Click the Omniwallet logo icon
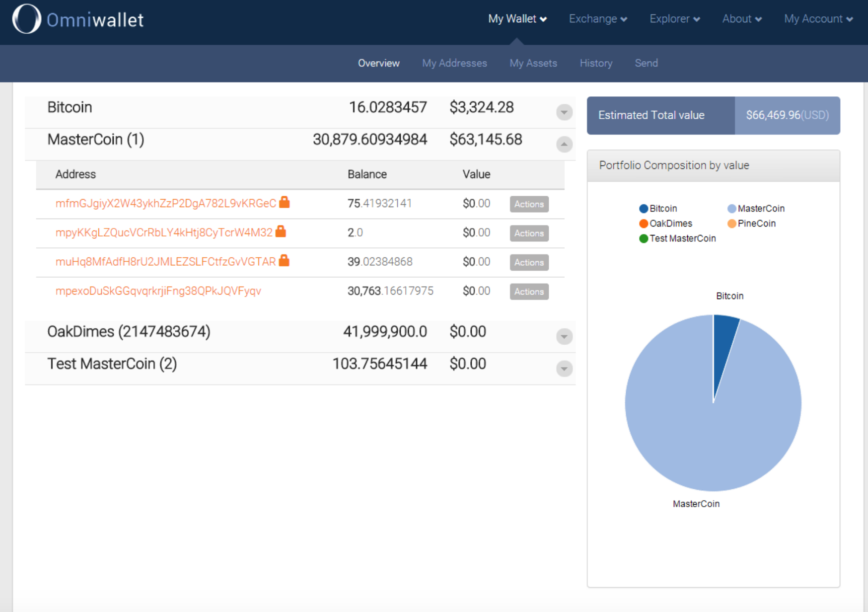868x612 pixels. point(26,19)
